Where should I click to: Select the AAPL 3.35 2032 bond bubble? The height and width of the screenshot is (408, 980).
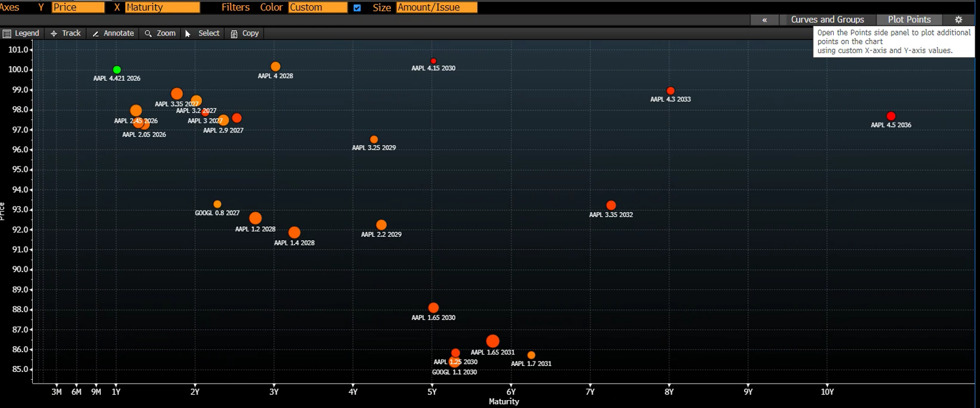[x=611, y=206]
